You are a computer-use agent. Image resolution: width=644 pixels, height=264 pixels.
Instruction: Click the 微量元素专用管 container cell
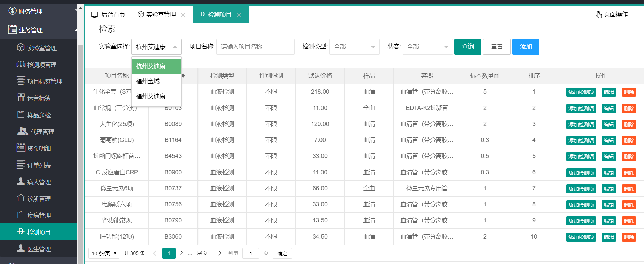pos(427,188)
